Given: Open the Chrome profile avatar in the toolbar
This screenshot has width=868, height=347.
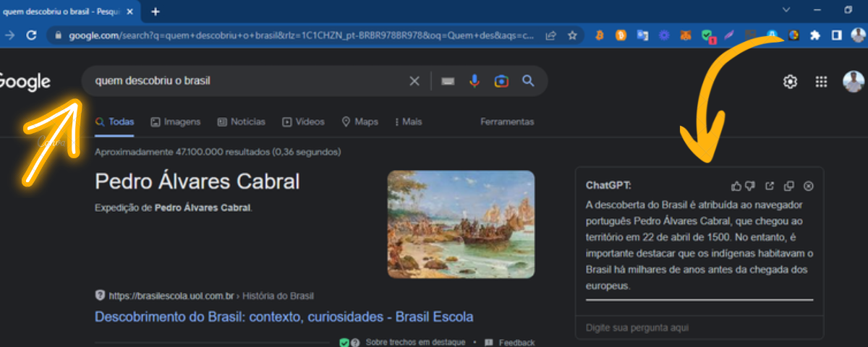Looking at the screenshot, I should pyautogui.click(x=859, y=35).
